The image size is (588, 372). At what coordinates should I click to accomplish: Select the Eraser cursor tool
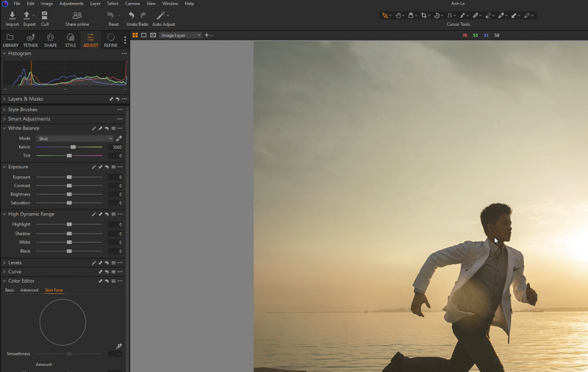488,15
